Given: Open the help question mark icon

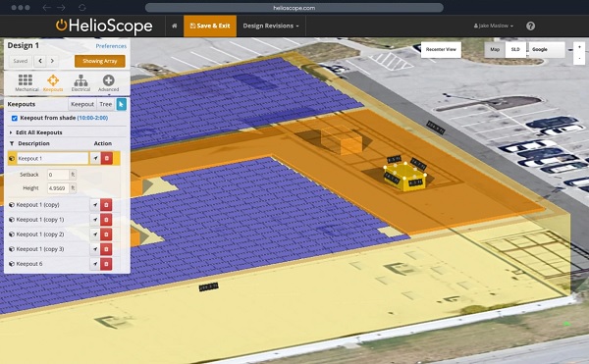Looking at the screenshot, I should pos(530,26).
